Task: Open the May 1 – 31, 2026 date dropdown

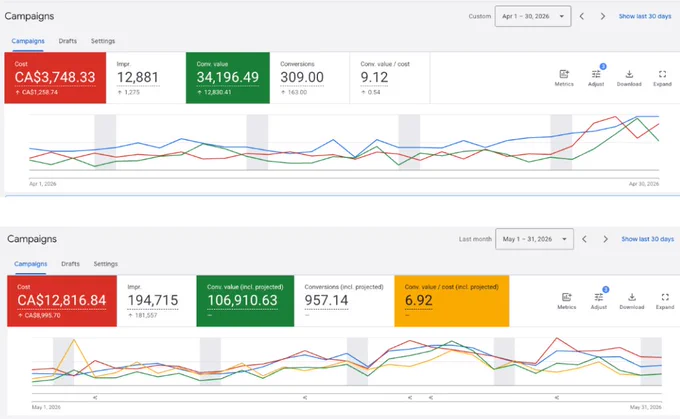Action: (x=534, y=239)
